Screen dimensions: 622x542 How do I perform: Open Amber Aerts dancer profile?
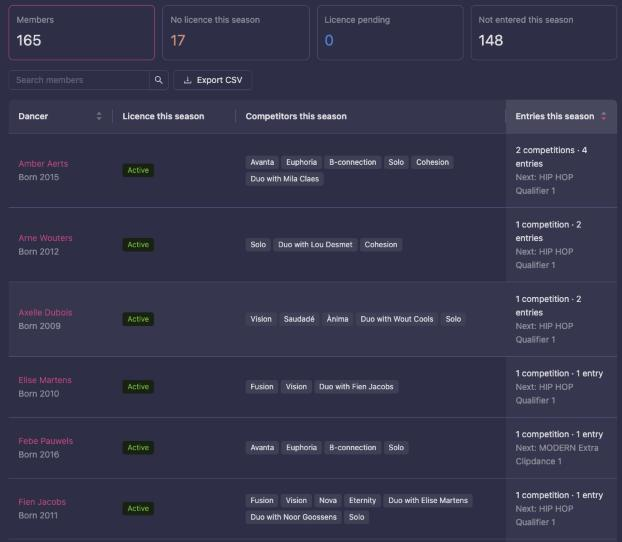click(x=43, y=163)
